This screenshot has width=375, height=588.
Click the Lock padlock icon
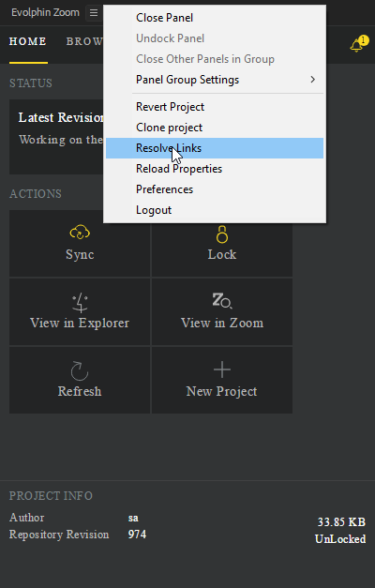click(x=222, y=234)
